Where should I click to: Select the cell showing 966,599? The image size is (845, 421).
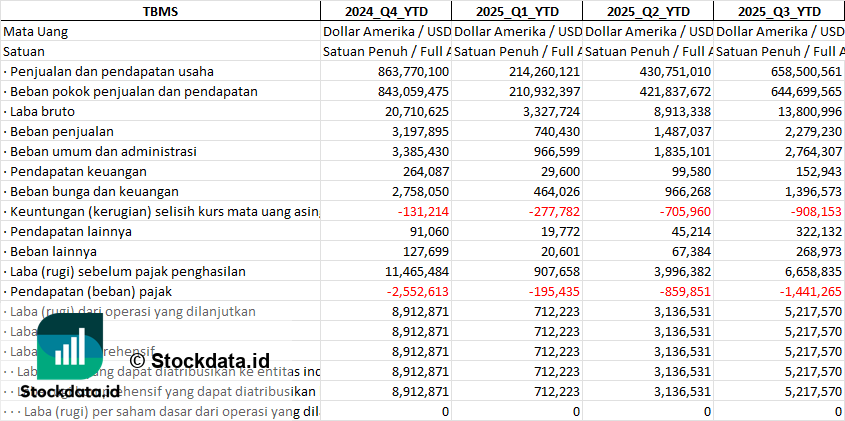coord(555,151)
